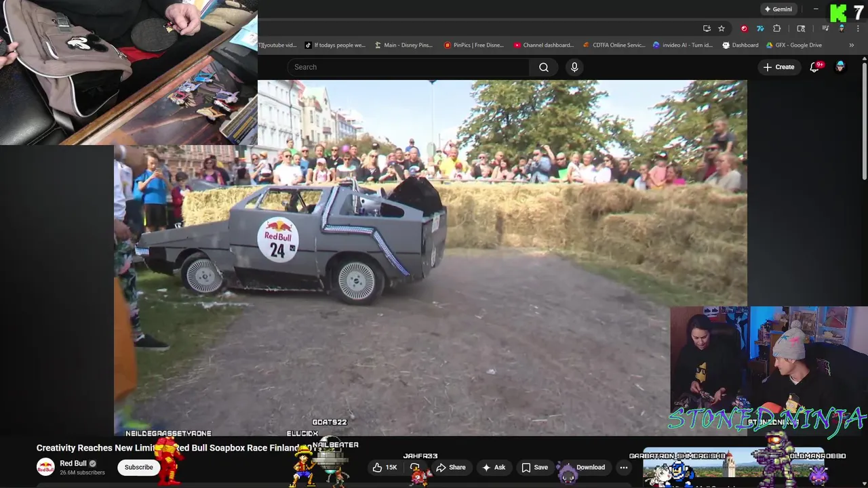Open Chrome three-dot menu

pyautogui.click(x=859, y=28)
